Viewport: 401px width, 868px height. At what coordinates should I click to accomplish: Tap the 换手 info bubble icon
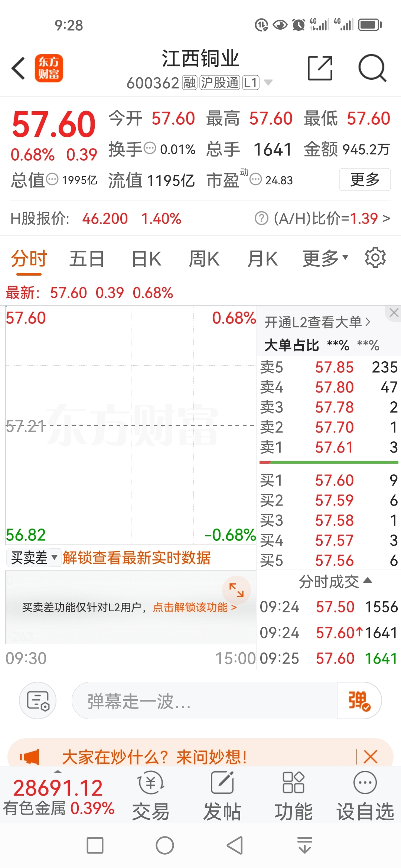coord(150,148)
